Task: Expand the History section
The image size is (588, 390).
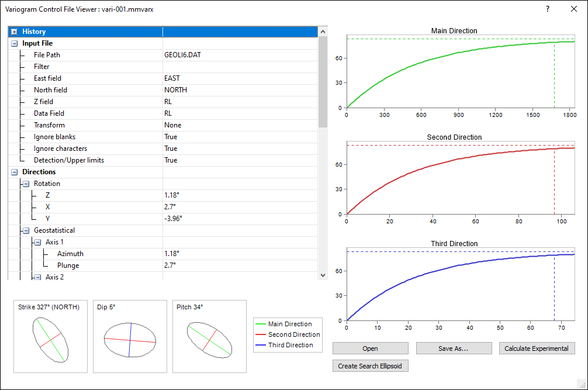Action: point(14,32)
